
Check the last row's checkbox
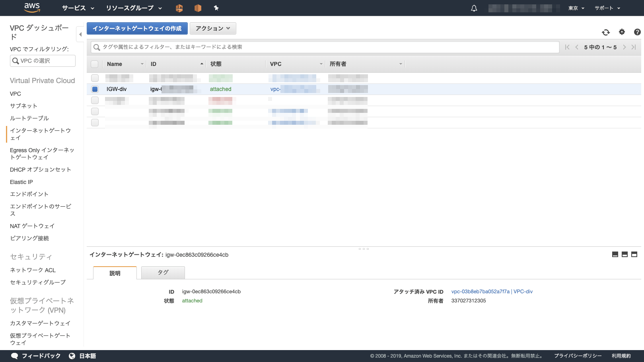pyautogui.click(x=95, y=123)
